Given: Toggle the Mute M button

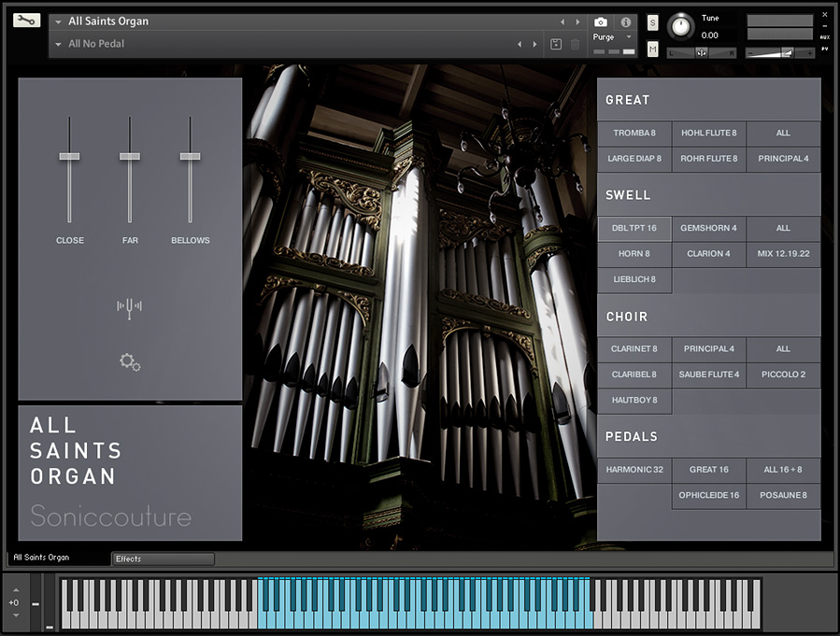Looking at the screenshot, I should pyautogui.click(x=652, y=49).
